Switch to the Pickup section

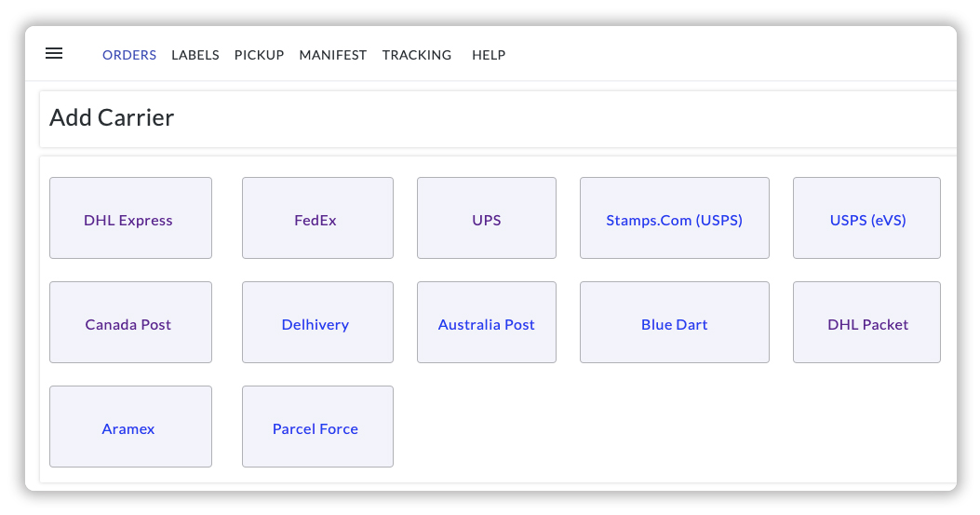[260, 55]
